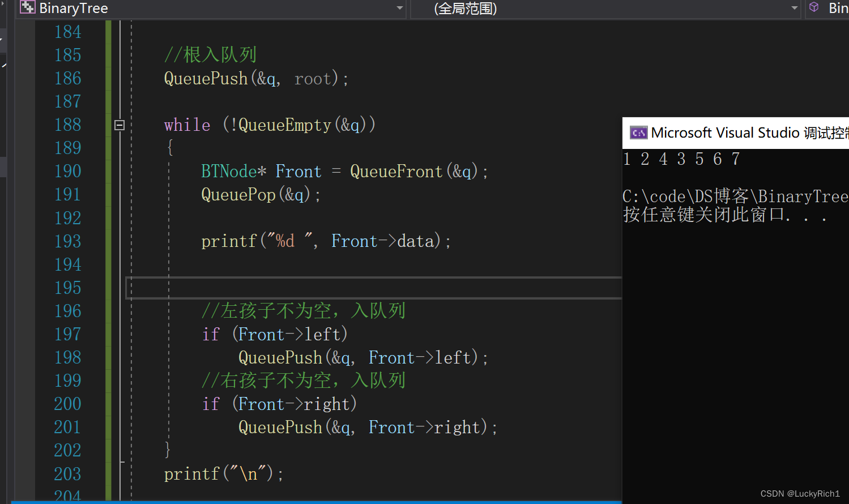Collapse the while loop code block

[x=120, y=125]
